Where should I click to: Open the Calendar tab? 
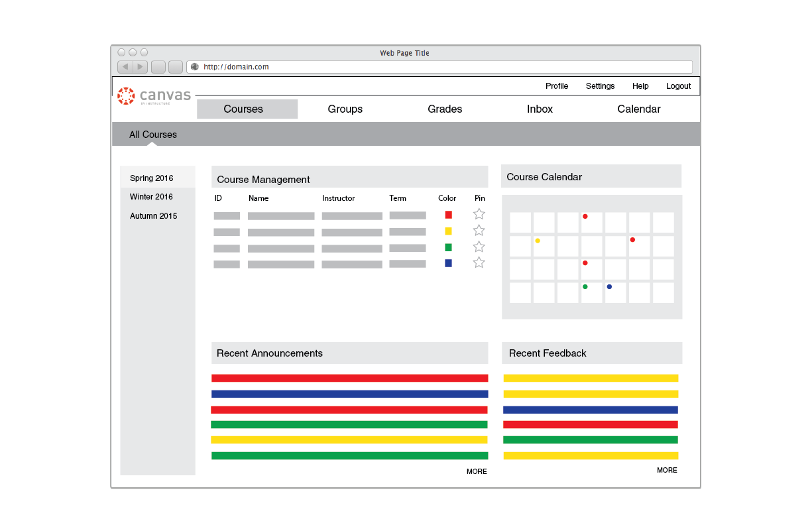coord(639,109)
